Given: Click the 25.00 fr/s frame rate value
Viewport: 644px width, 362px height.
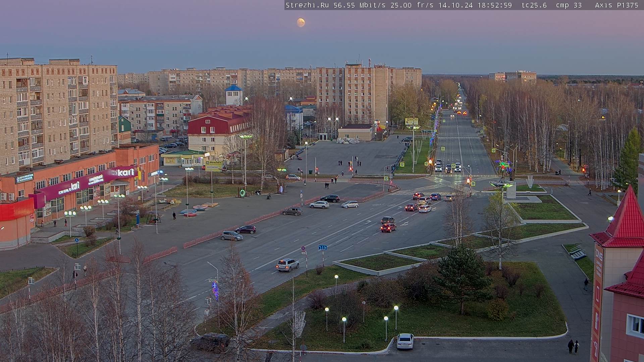Looking at the screenshot, I should (x=412, y=5).
